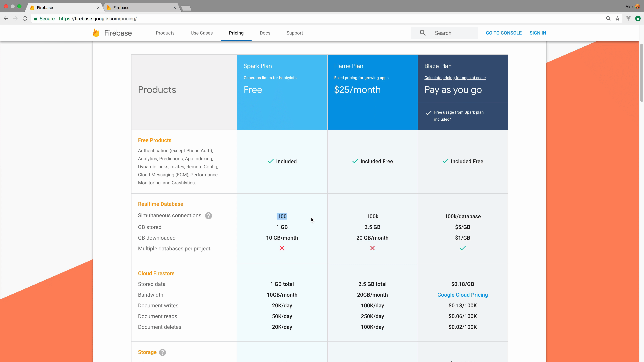Click the red X under Flame multiple databases
The width and height of the screenshot is (644, 362).
click(372, 248)
